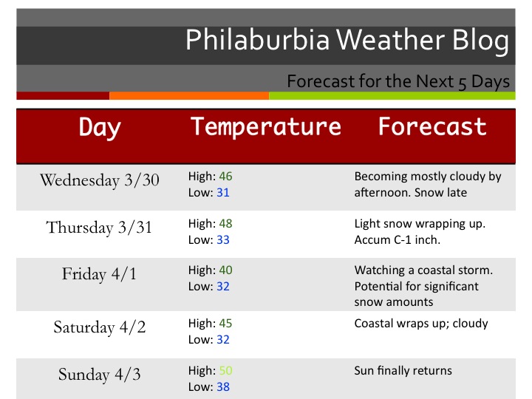
Task: Select Sunday's high temperature value 50
Action: tap(225, 371)
